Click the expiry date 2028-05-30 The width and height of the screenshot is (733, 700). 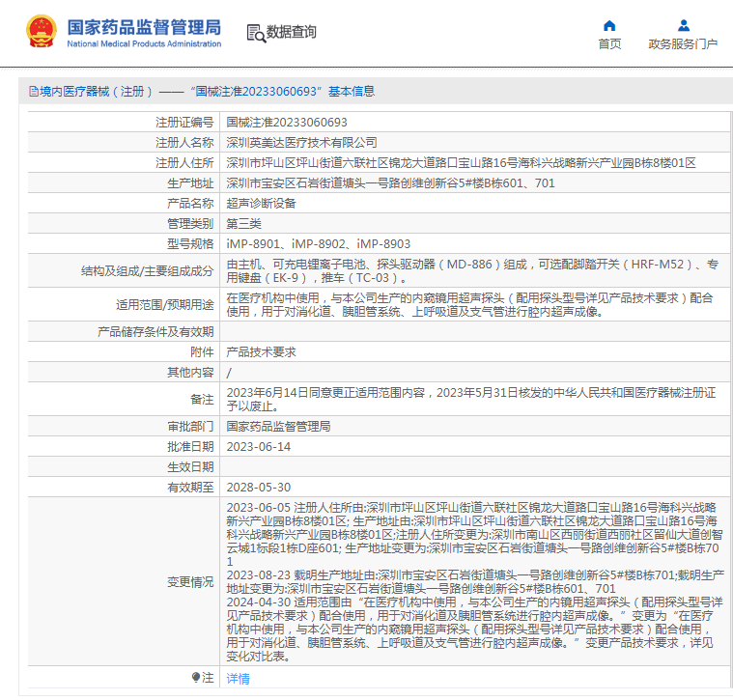pos(258,487)
